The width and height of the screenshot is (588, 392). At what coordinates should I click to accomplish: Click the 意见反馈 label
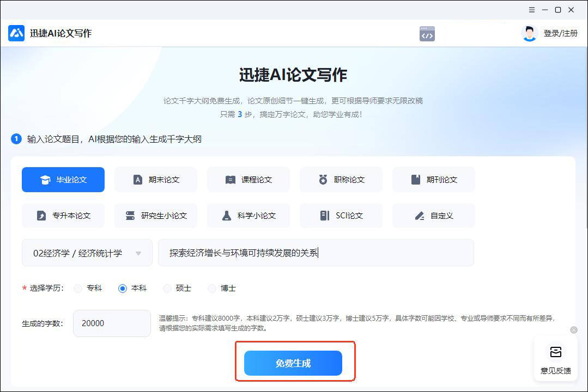(556, 371)
